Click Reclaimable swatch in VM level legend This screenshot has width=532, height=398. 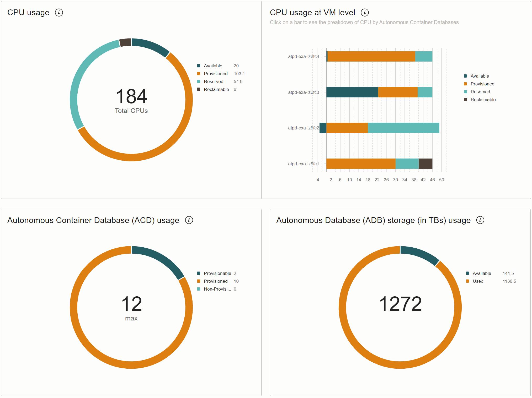(466, 100)
